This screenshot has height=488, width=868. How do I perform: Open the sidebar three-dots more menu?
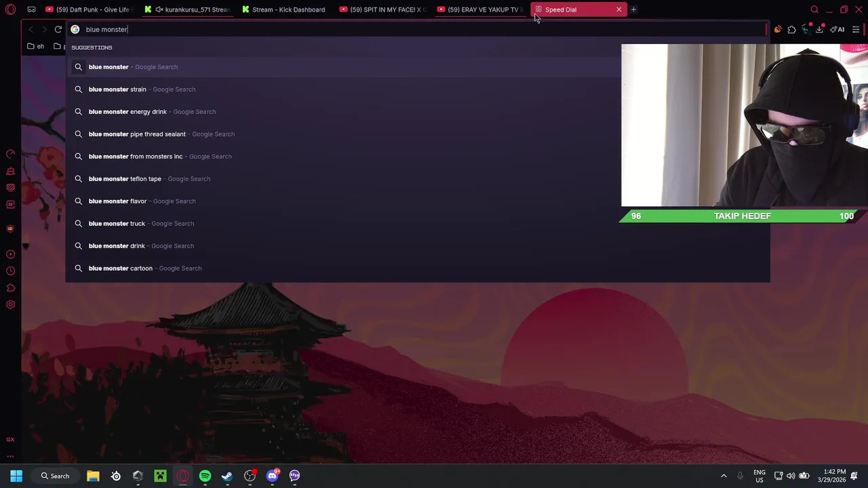pos(10,456)
